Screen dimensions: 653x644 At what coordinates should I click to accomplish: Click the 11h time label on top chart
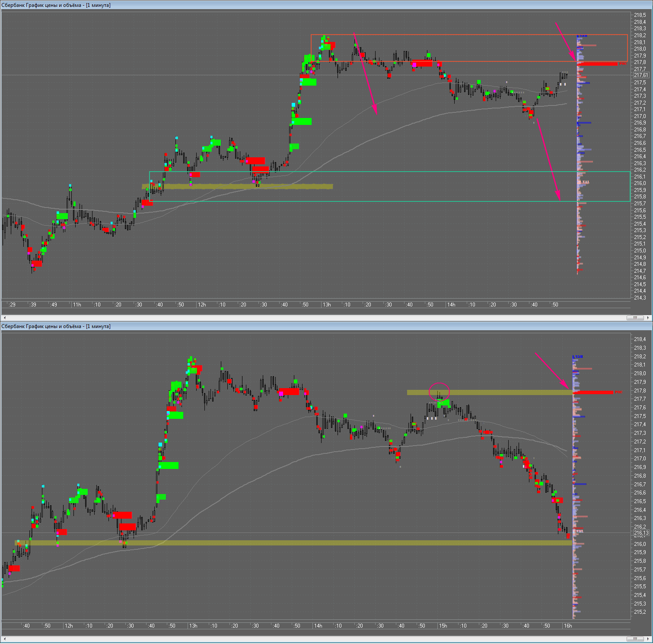click(77, 305)
